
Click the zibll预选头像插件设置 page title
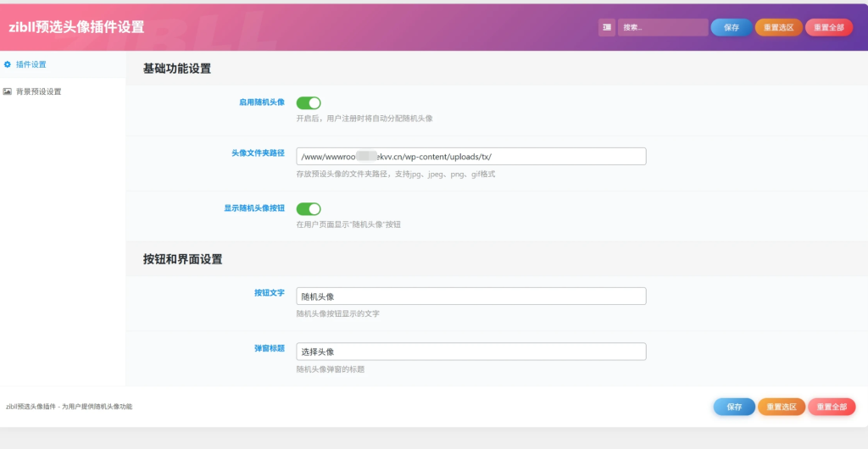76,27
